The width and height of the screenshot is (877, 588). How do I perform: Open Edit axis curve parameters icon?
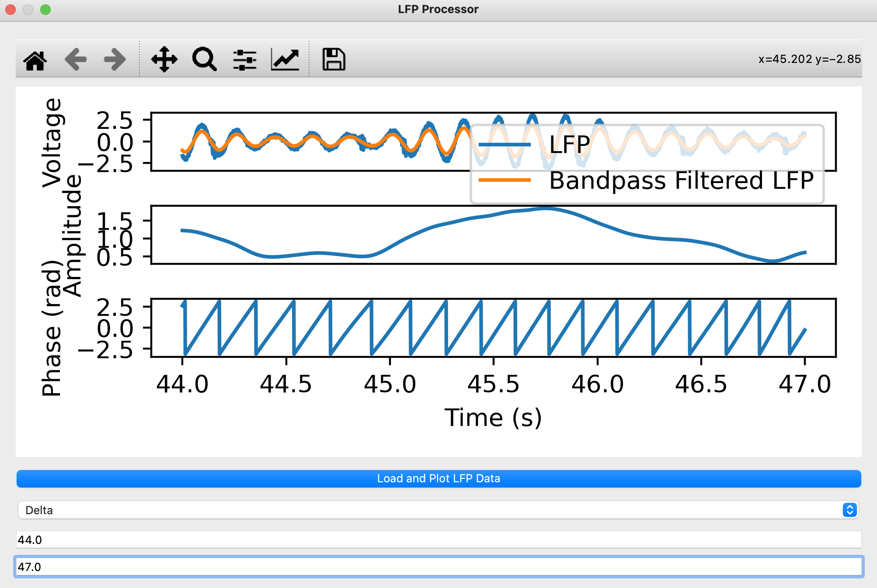pyautogui.click(x=285, y=59)
